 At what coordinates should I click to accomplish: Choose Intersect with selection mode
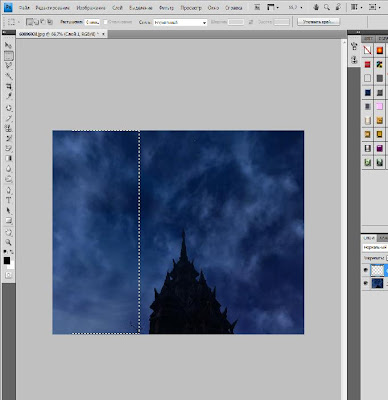click(x=50, y=22)
